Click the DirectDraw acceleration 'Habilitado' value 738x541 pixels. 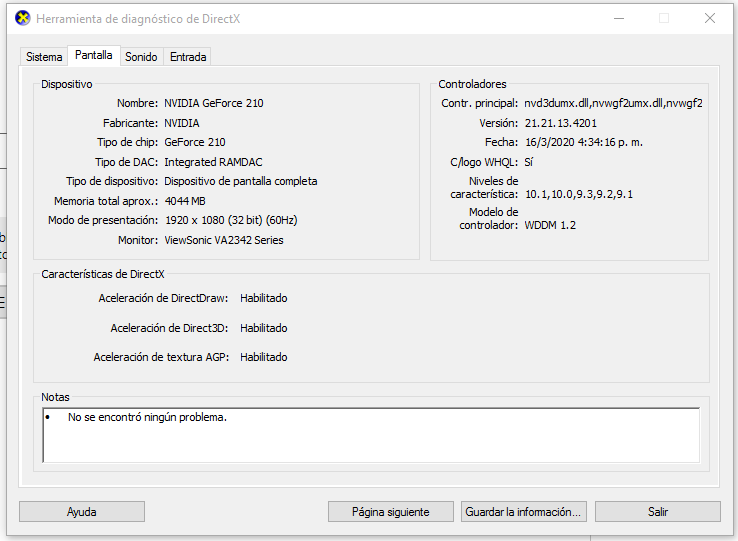coord(264,298)
